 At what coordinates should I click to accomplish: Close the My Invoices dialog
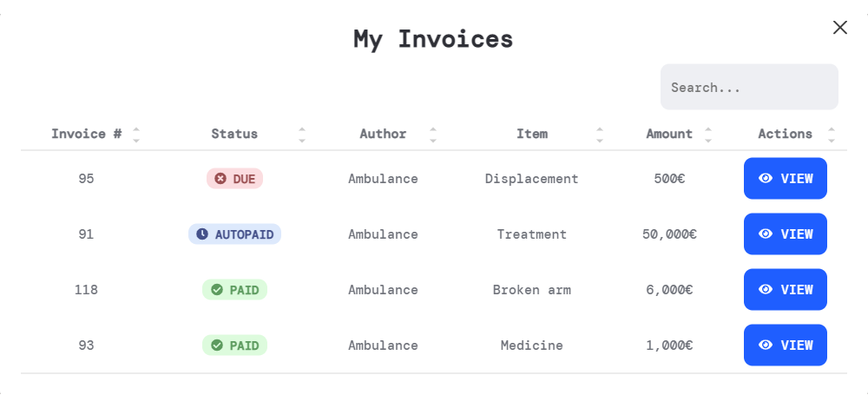pyautogui.click(x=839, y=28)
